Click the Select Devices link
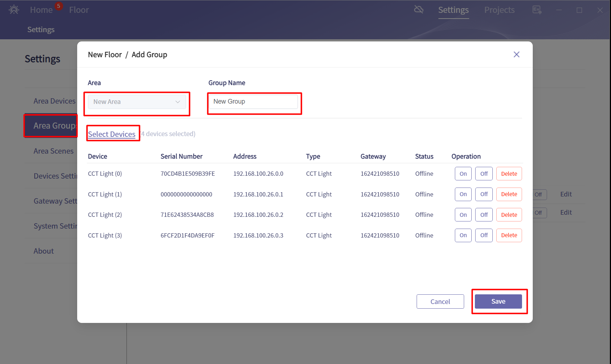This screenshot has height=364, width=611. pyautogui.click(x=111, y=134)
